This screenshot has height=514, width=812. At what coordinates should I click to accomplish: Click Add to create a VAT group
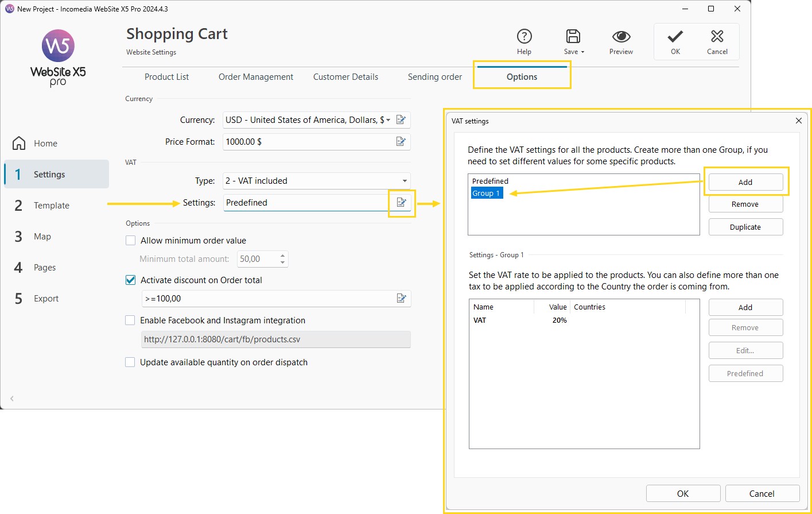[x=745, y=182]
